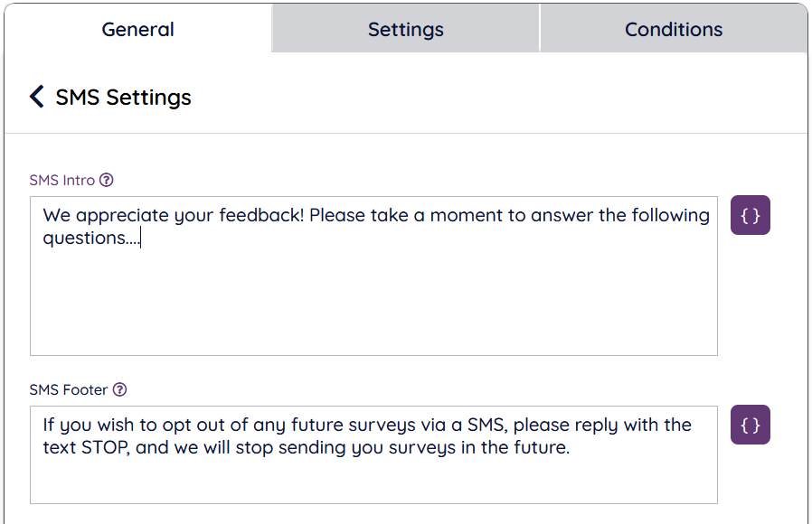Click the left chevron to return to previous screen
This screenshot has width=812, height=524.
point(36,96)
